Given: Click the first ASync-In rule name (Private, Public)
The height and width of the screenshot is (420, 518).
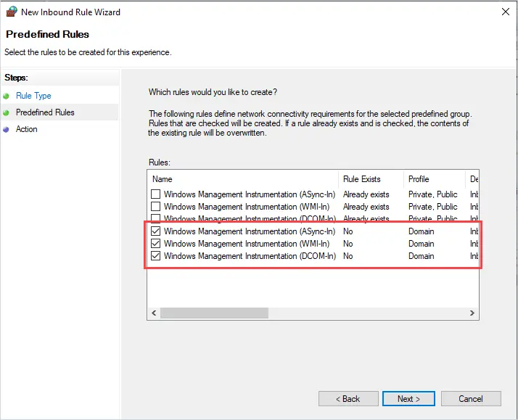Looking at the screenshot, I should [x=250, y=194].
